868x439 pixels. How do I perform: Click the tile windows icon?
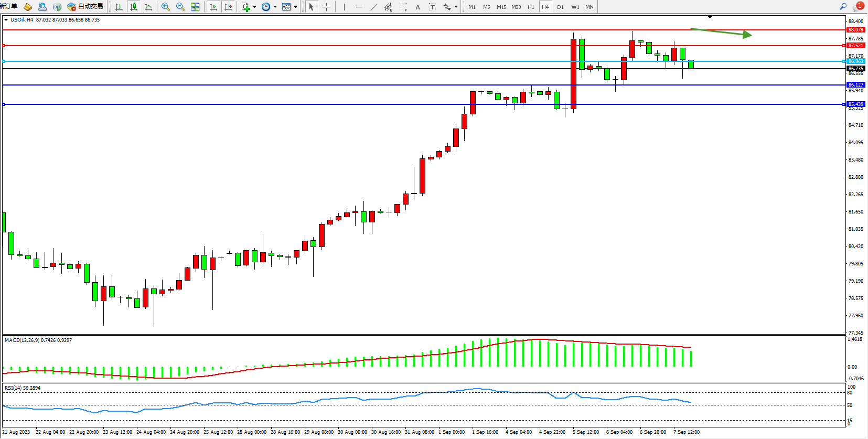tap(195, 7)
